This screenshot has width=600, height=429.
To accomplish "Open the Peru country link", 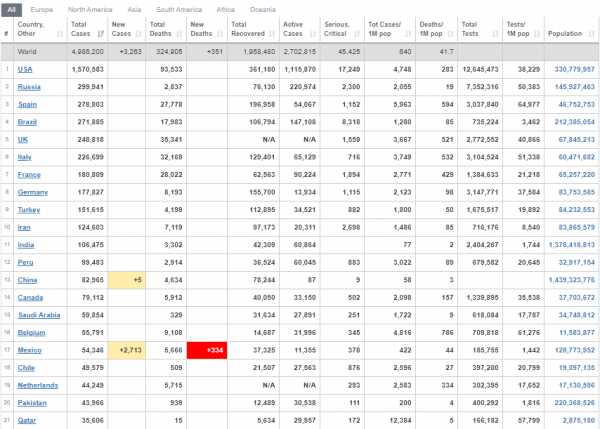I will (x=25, y=263).
